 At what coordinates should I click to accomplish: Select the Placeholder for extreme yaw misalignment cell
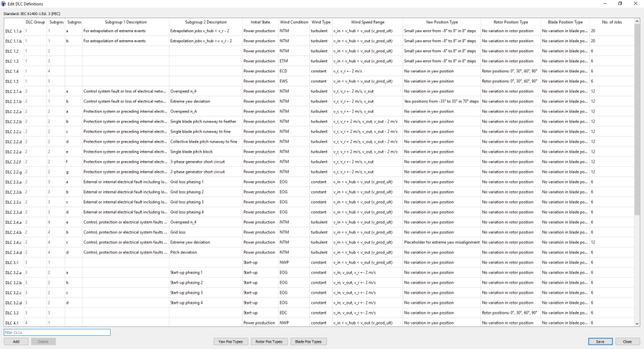(x=441, y=242)
